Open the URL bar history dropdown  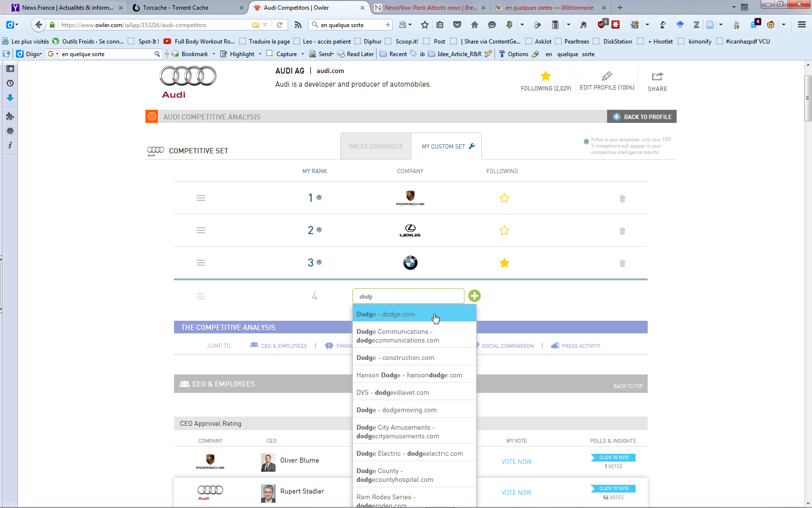265,25
